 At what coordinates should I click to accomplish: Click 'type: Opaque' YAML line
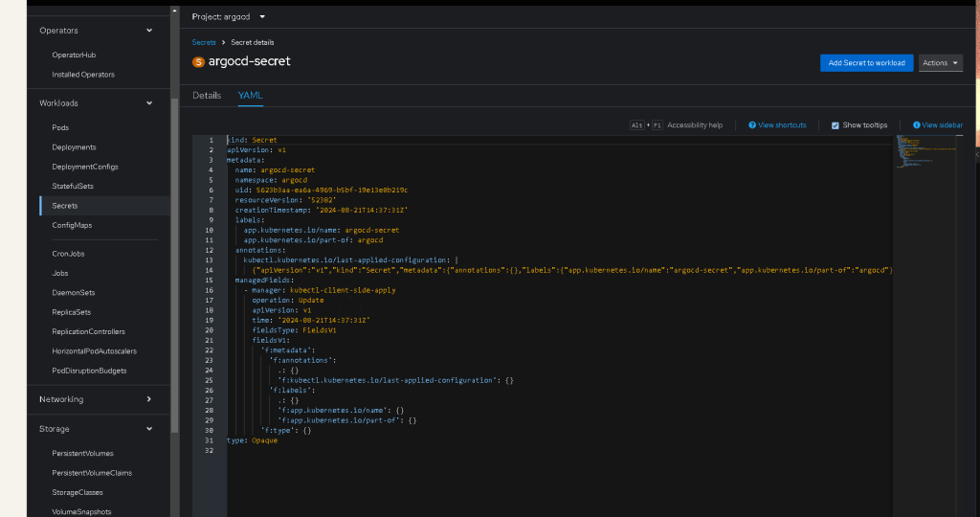[x=252, y=440]
